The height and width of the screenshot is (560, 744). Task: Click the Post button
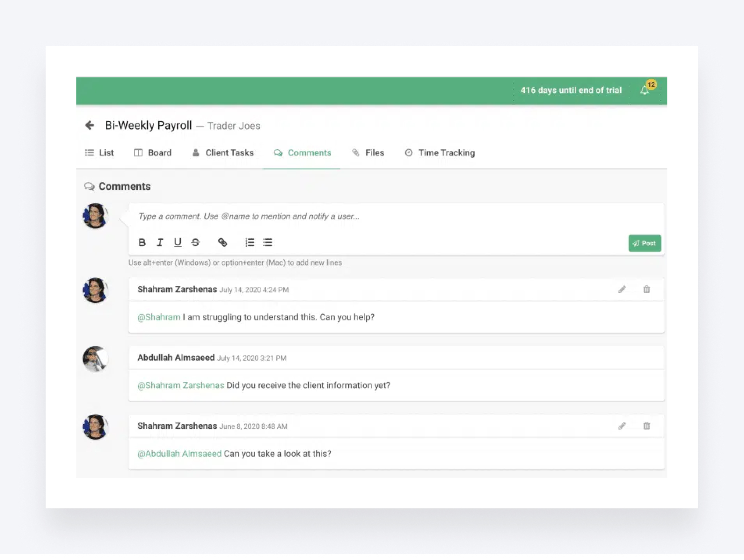tap(645, 243)
